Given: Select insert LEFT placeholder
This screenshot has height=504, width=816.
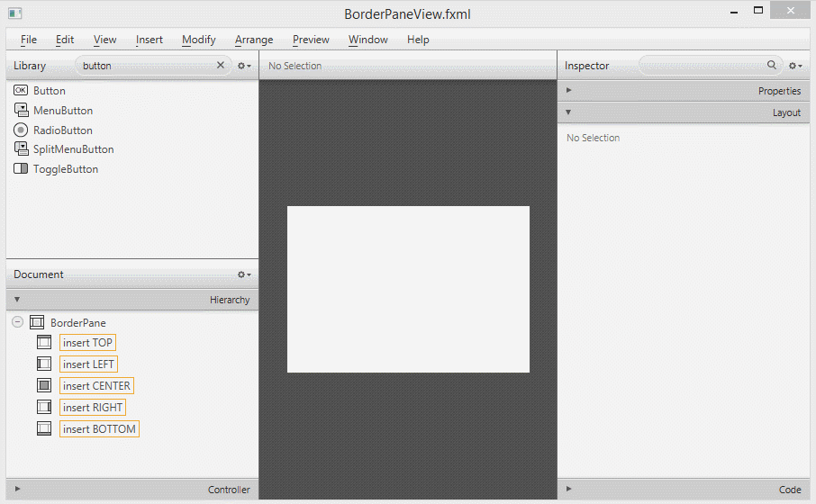Looking at the screenshot, I should pos(88,364).
